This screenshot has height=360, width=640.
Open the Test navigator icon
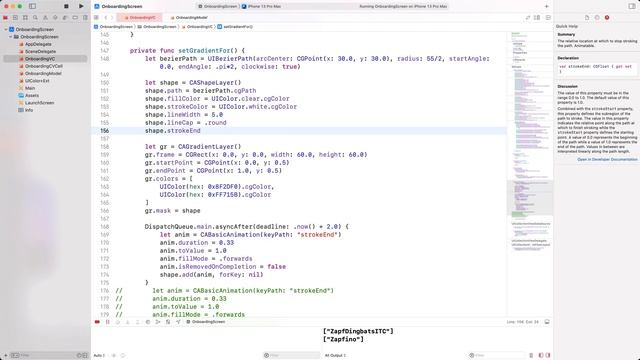(55, 18)
